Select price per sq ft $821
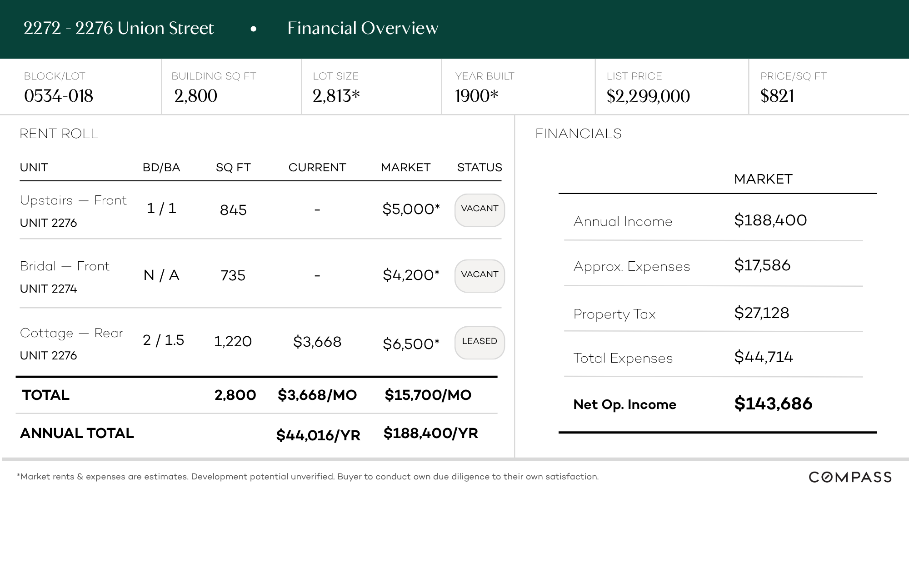 point(777,96)
